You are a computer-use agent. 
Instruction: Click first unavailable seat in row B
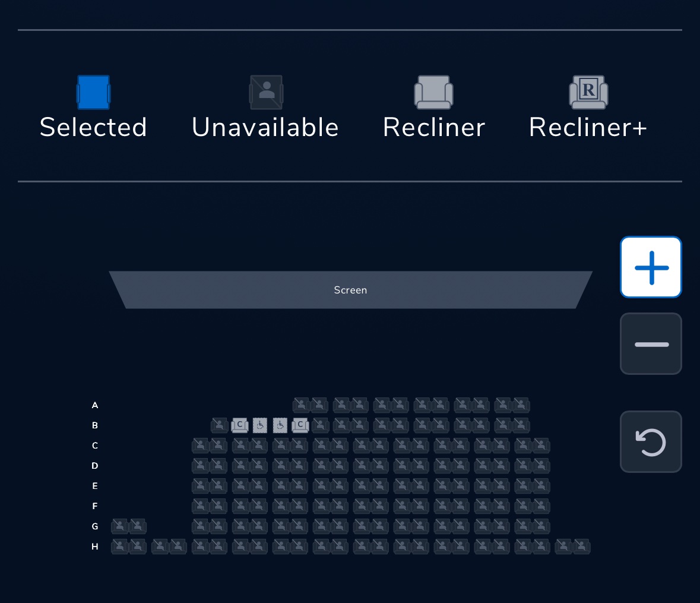click(x=219, y=425)
